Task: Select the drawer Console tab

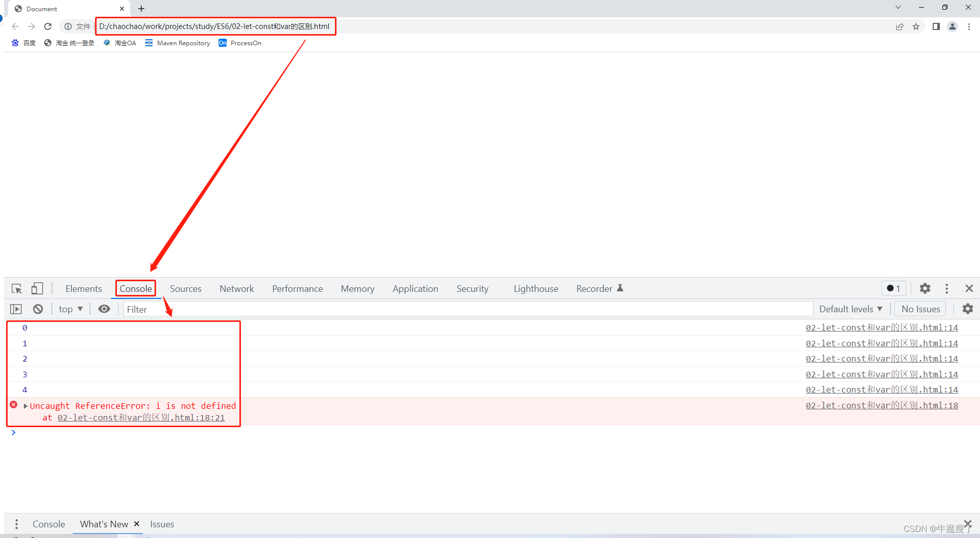Action: pos(49,524)
